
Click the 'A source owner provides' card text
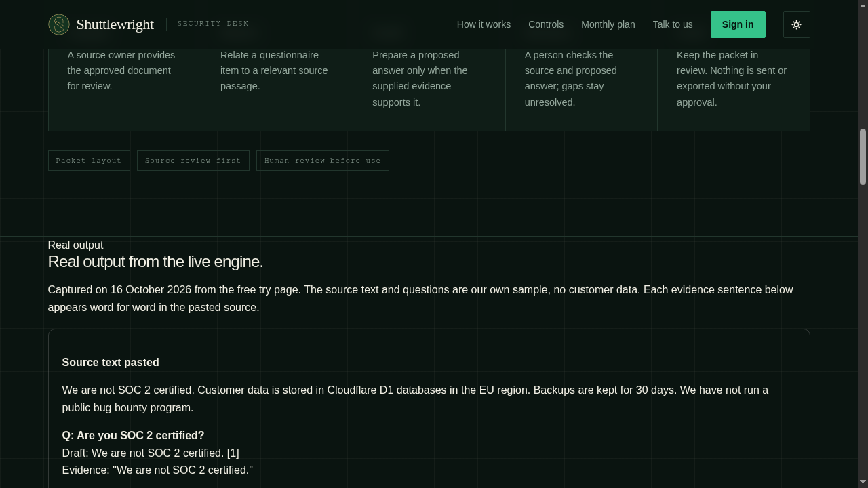click(x=121, y=70)
